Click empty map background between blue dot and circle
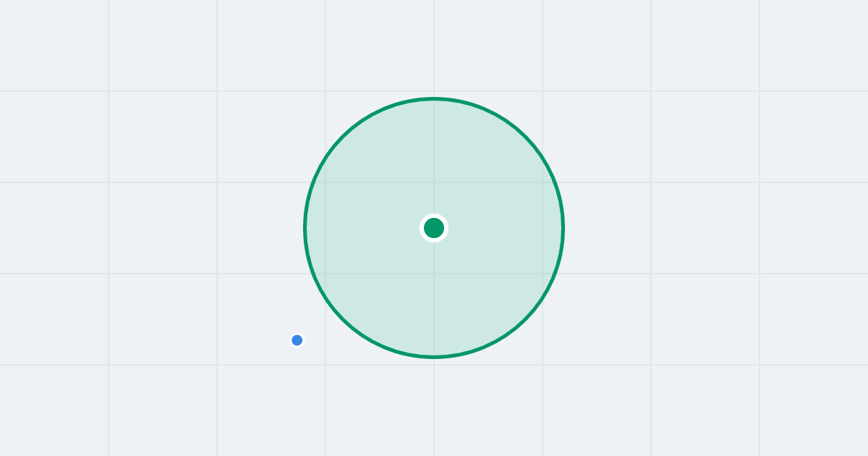The width and height of the screenshot is (868, 456). pyautogui.click(x=315, y=325)
